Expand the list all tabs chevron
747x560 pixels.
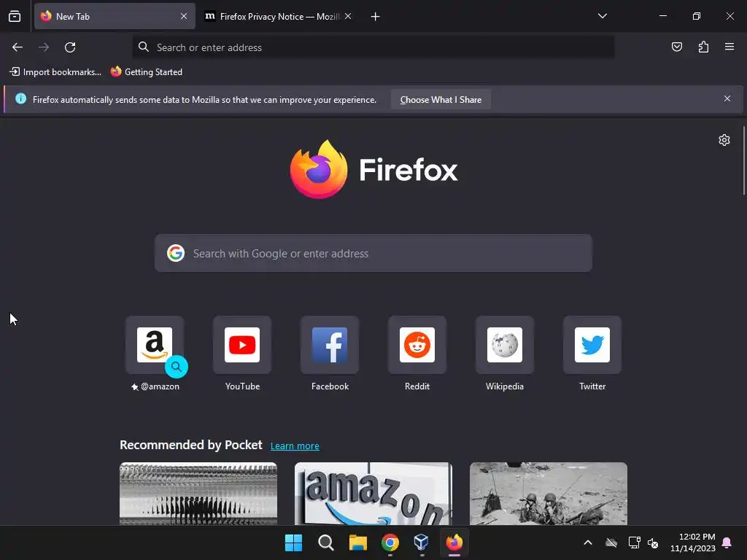tap(602, 16)
